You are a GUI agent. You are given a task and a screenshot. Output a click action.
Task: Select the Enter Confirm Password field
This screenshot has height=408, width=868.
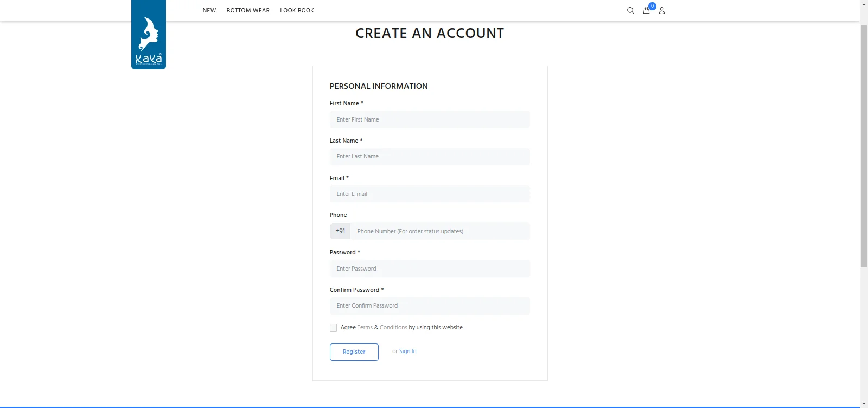click(429, 306)
